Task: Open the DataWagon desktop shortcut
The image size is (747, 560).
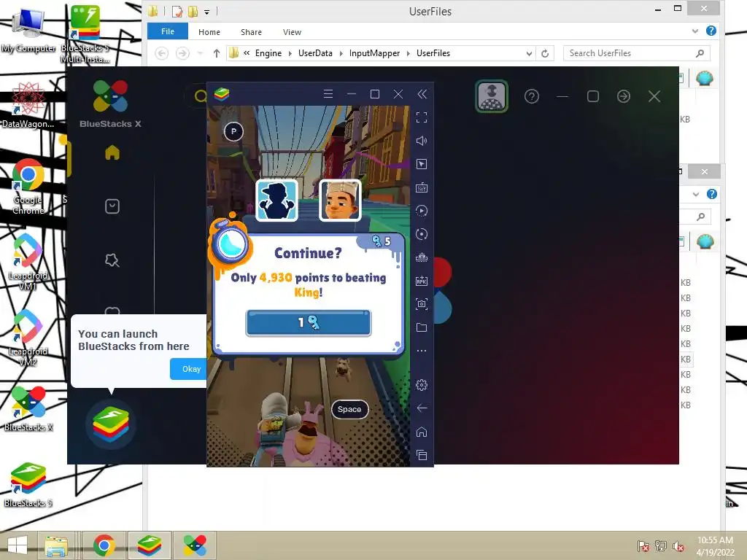Action: 28,104
